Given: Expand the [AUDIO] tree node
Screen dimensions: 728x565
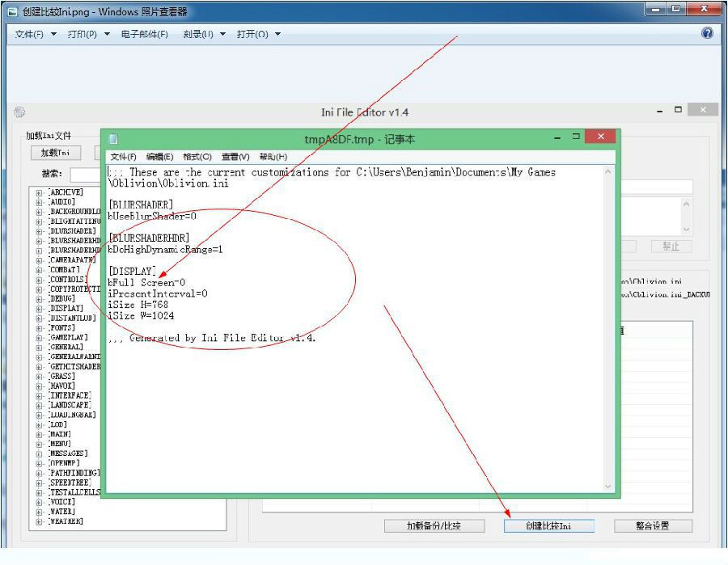Looking at the screenshot, I should coord(39,202).
